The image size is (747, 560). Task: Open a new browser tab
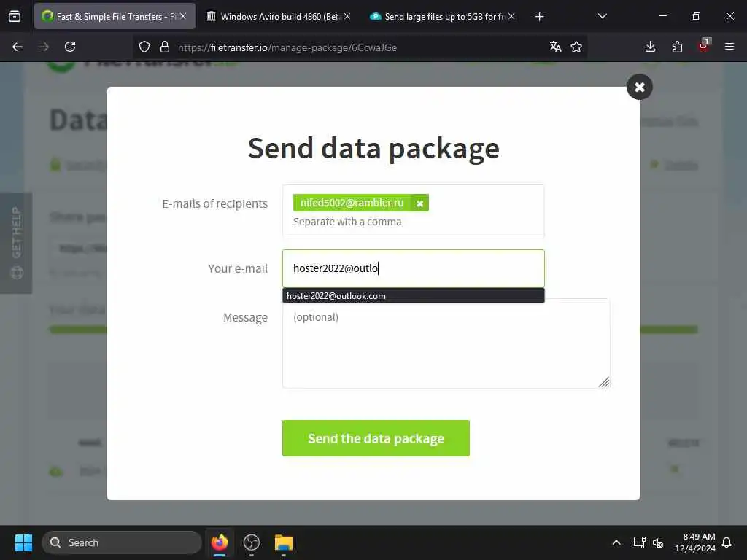click(x=539, y=17)
